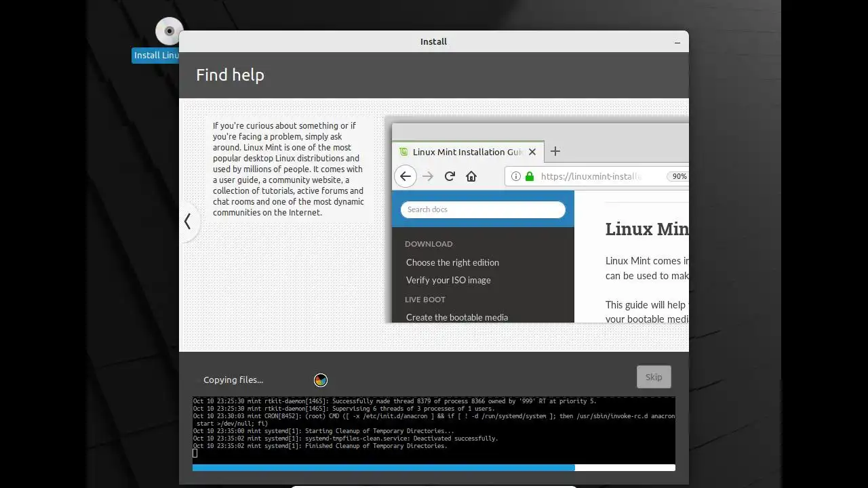The image size is (868, 488).
Task: Click the Finished Cleanup of Temporary Directories log line
Action: pos(320,446)
